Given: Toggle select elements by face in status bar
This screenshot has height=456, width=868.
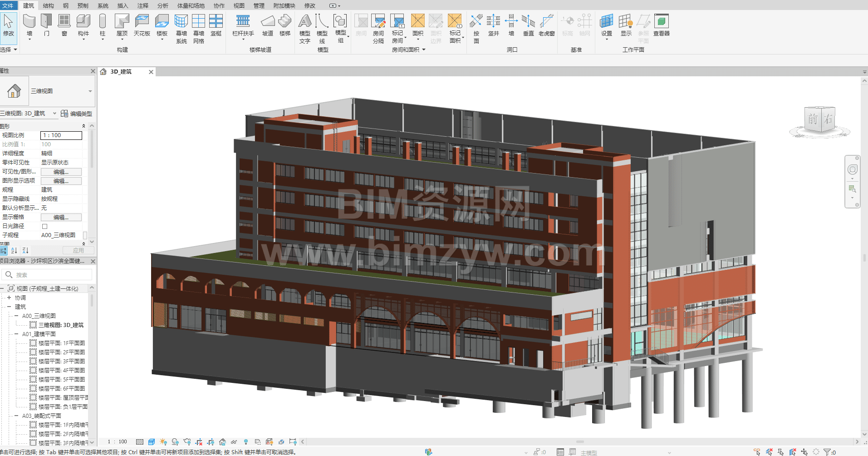Looking at the screenshot, I should coord(793,452).
